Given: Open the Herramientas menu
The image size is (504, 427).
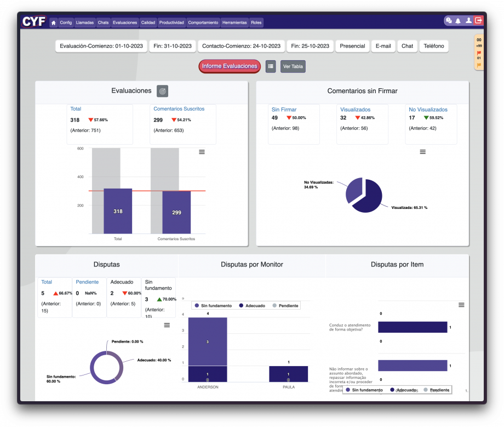Looking at the screenshot, I should tap(234, 22).
